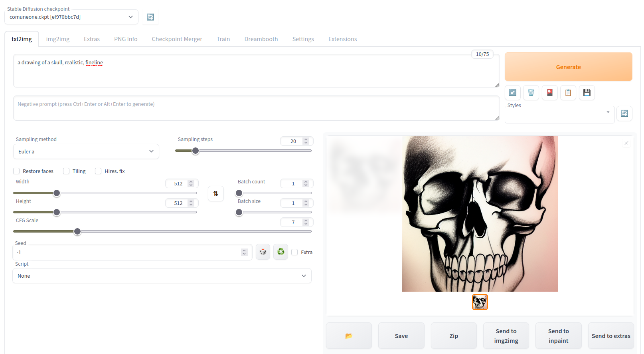Send the image to extras

611,336
